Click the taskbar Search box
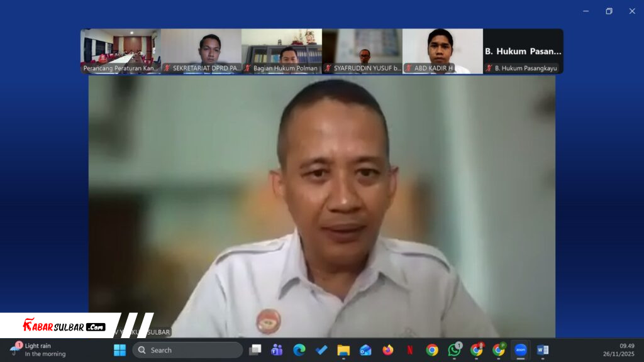 [187, 350]
